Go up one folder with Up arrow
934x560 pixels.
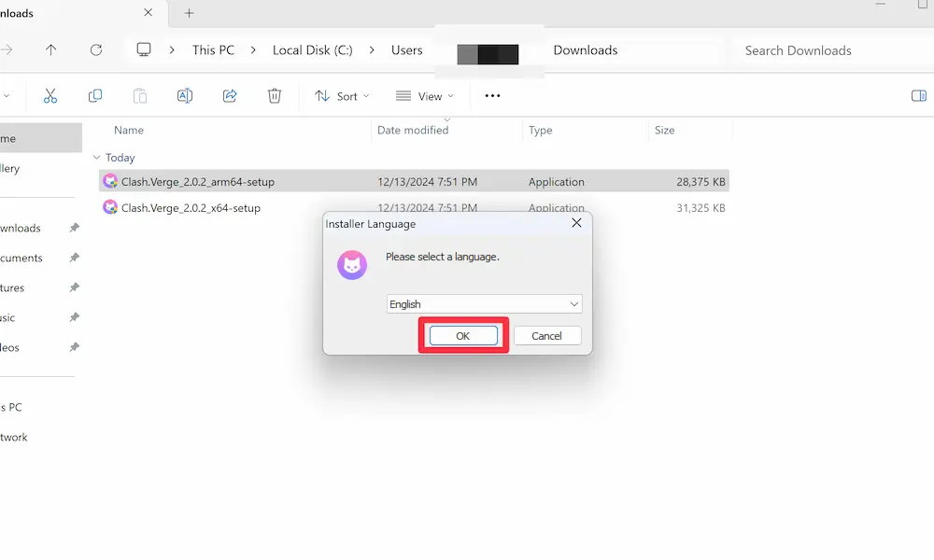pos(51,50)
